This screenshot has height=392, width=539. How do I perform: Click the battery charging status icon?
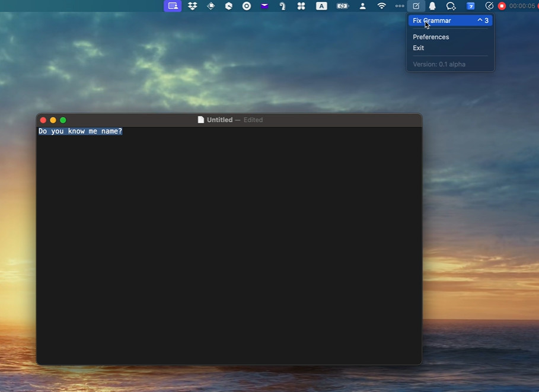(342, 6)
